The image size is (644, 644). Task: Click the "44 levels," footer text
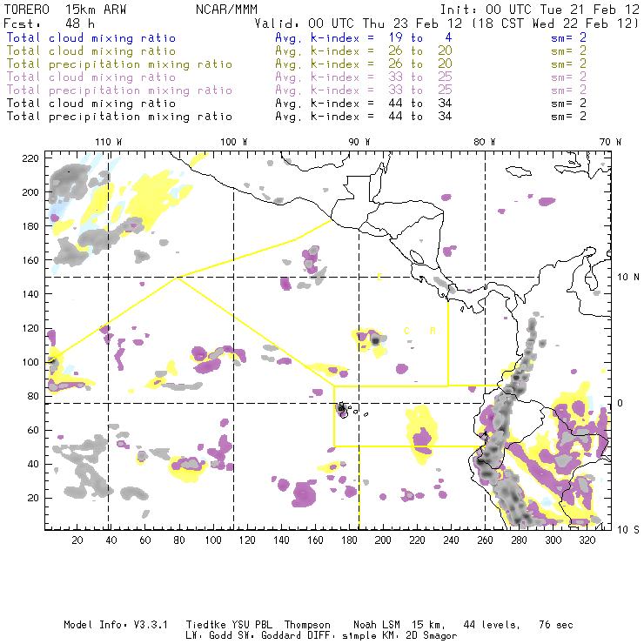[x=492, y=625]
